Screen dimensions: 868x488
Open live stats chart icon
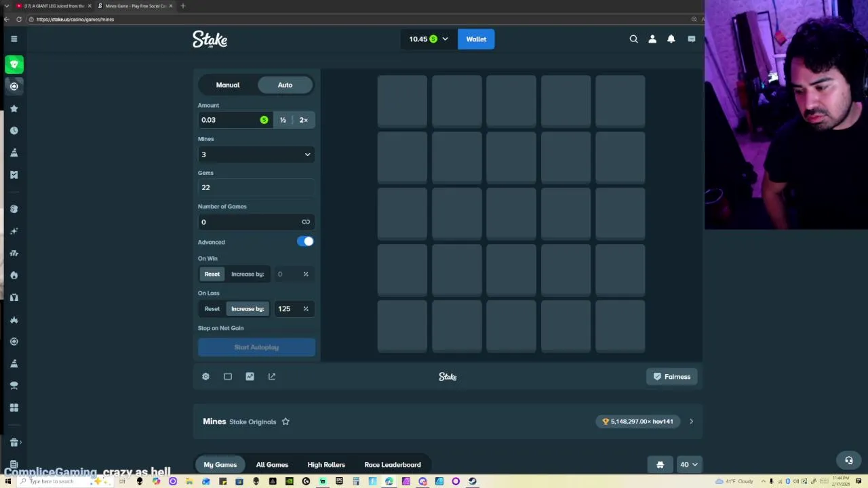(x=250, y=376)
